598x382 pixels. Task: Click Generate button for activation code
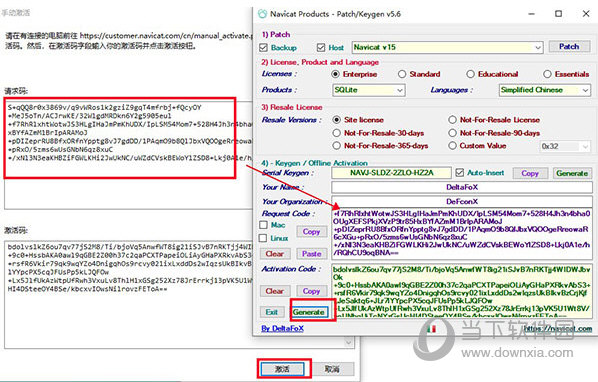pyautogui.click(x=309, y=312)
